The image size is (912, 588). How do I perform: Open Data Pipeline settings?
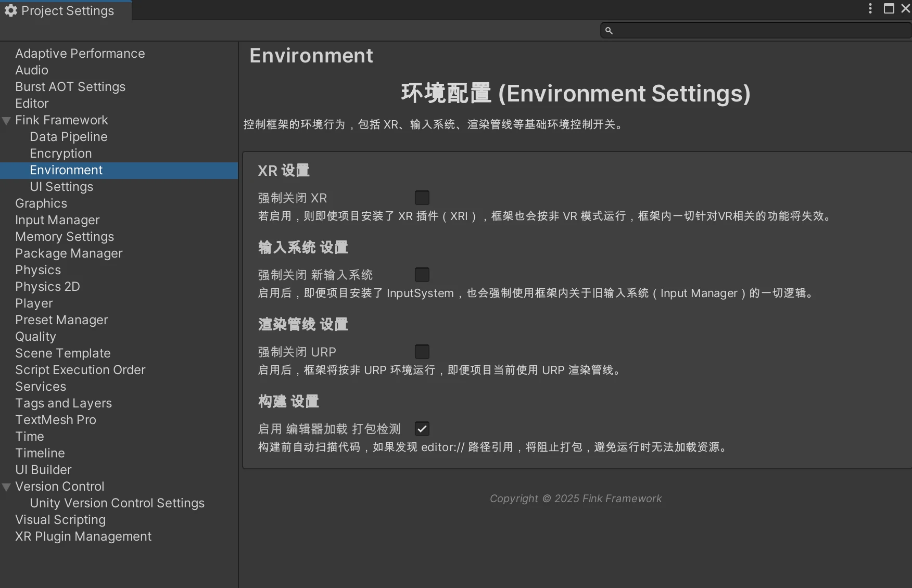(69, 137)
